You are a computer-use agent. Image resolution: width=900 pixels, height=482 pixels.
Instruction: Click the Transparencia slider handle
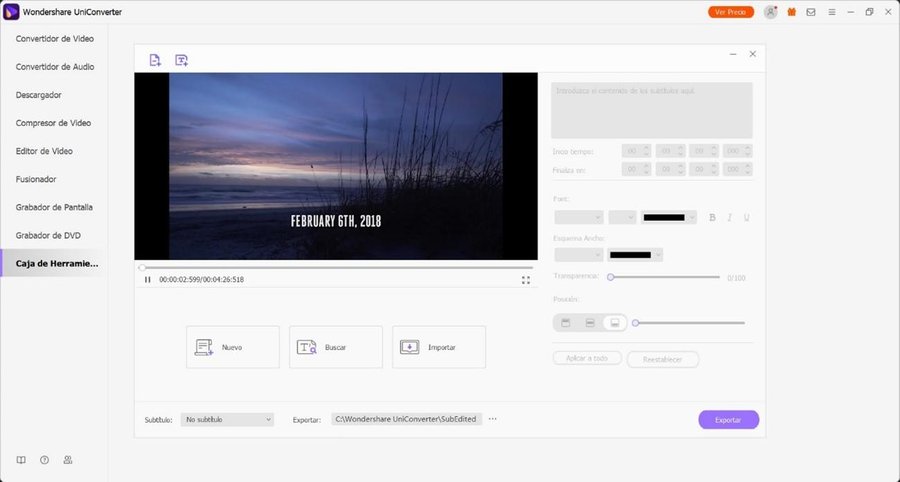point(610,277)
